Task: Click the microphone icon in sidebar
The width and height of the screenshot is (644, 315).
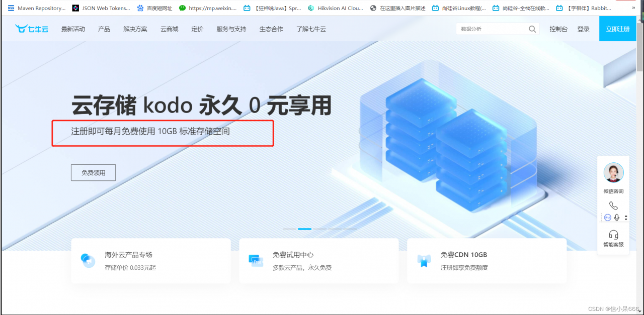Action: pos(617,218)
